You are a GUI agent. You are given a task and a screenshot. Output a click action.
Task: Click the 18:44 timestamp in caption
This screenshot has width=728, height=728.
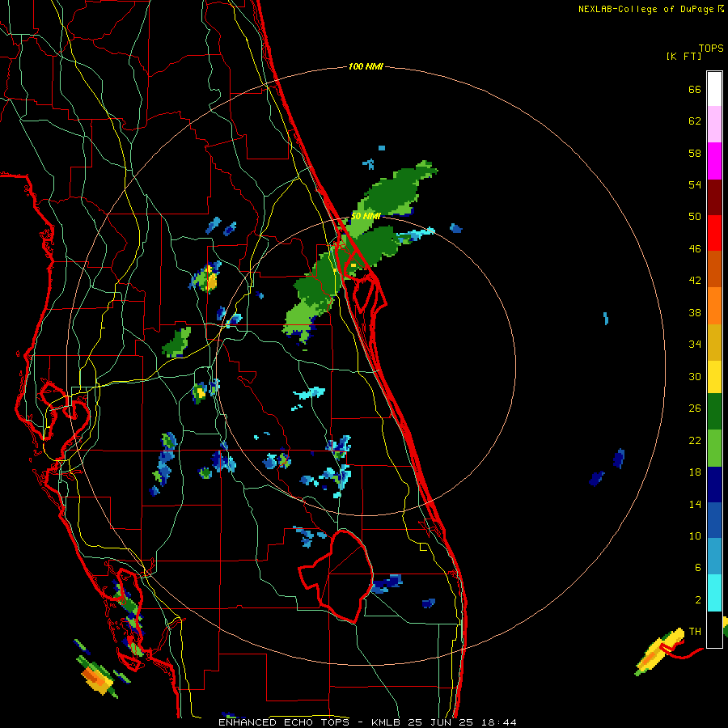coord(498,722)
